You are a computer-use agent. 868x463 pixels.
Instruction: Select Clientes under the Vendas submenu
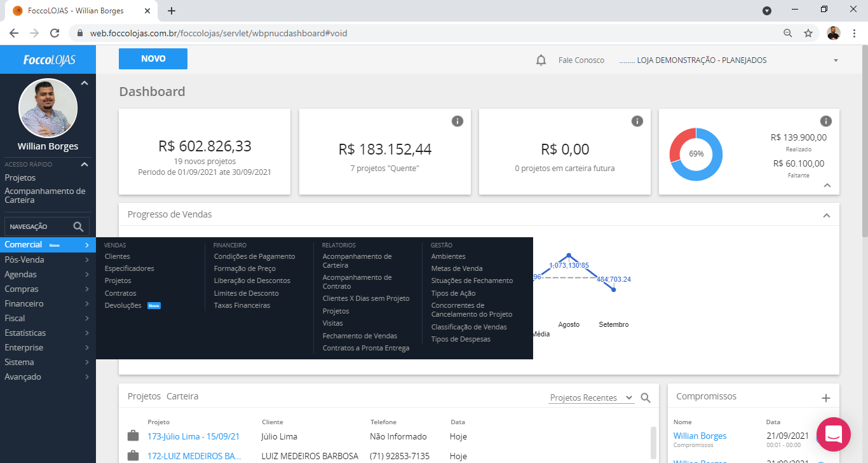pyautogui.click(x=118, y=256)
